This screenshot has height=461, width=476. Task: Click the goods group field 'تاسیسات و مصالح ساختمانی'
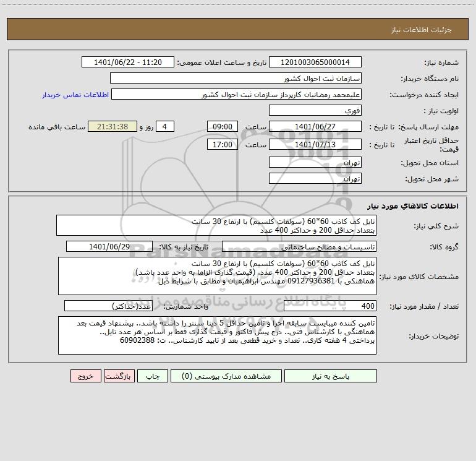pos(299,247)
